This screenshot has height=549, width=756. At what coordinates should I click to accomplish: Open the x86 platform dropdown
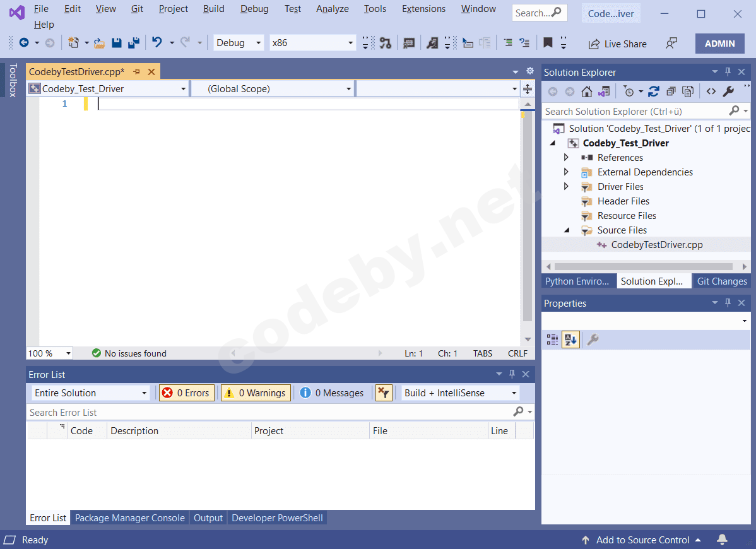[312, 43]
